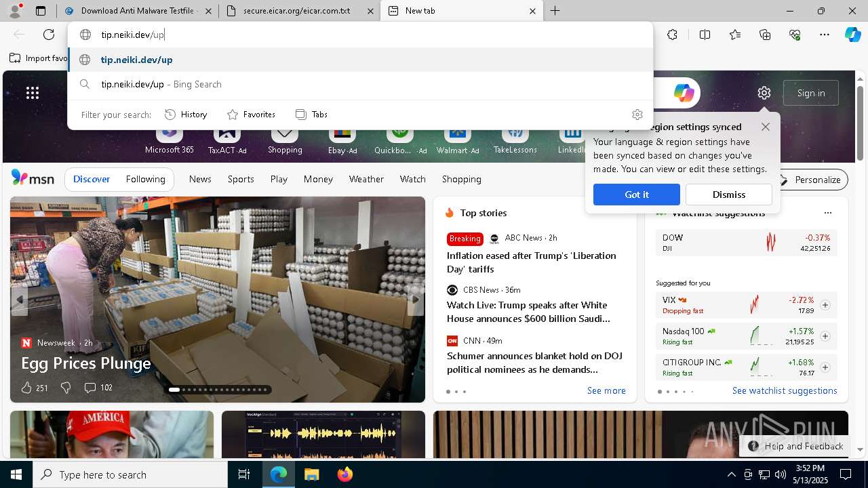Launch Firefox from taskbar
This screenshot has width=868, height=488.
point(344,474)
